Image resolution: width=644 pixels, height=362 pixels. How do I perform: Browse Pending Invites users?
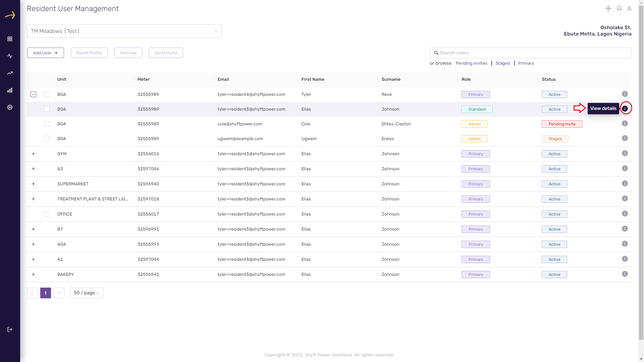click(471, 63)
